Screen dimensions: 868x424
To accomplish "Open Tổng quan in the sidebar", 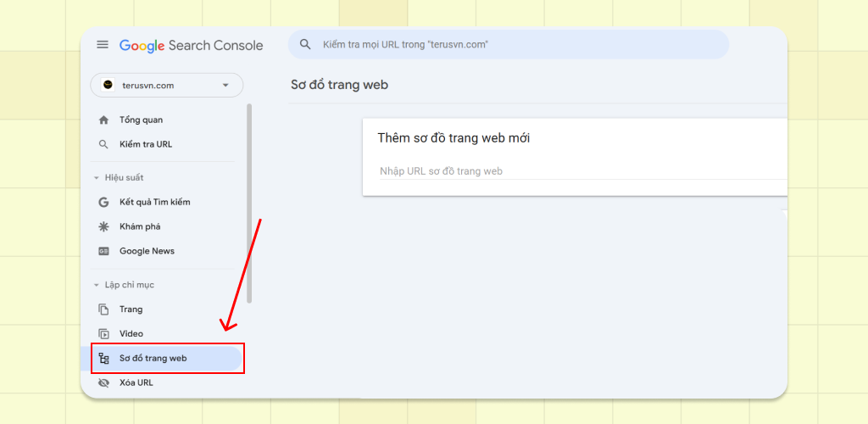I will click(142, 120).
